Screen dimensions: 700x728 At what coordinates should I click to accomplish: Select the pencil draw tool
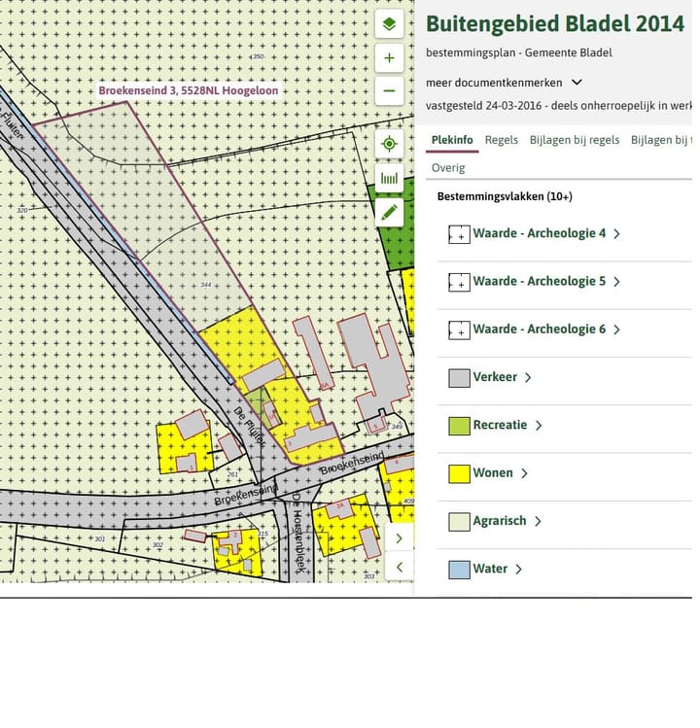(x=389, y=212)
